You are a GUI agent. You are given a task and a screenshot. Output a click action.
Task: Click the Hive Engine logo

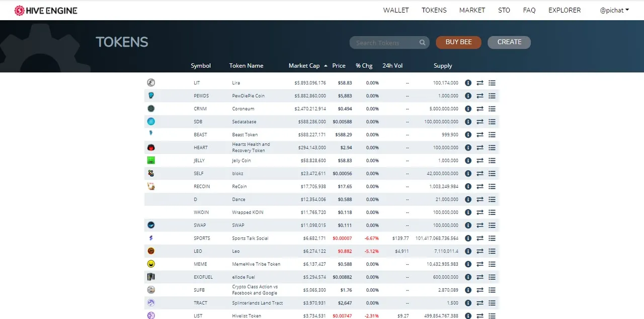click(46, 10)
